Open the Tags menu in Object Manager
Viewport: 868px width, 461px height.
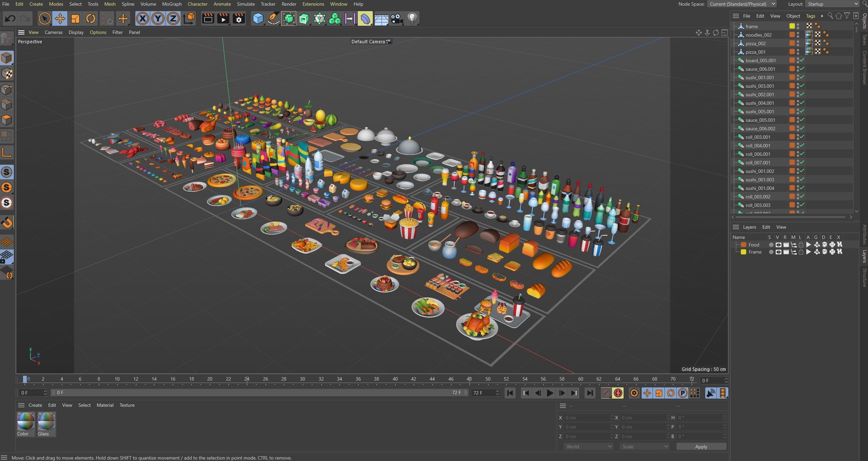811,16
